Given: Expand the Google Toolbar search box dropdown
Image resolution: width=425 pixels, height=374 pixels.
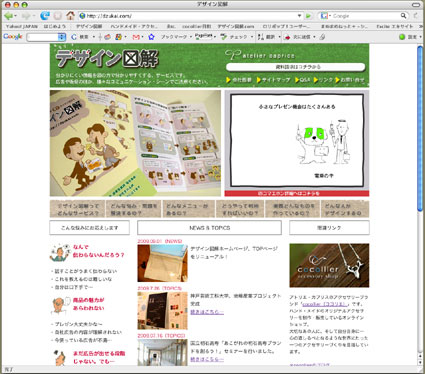Looking at the screenshot, I should click(x=62, y=37).
